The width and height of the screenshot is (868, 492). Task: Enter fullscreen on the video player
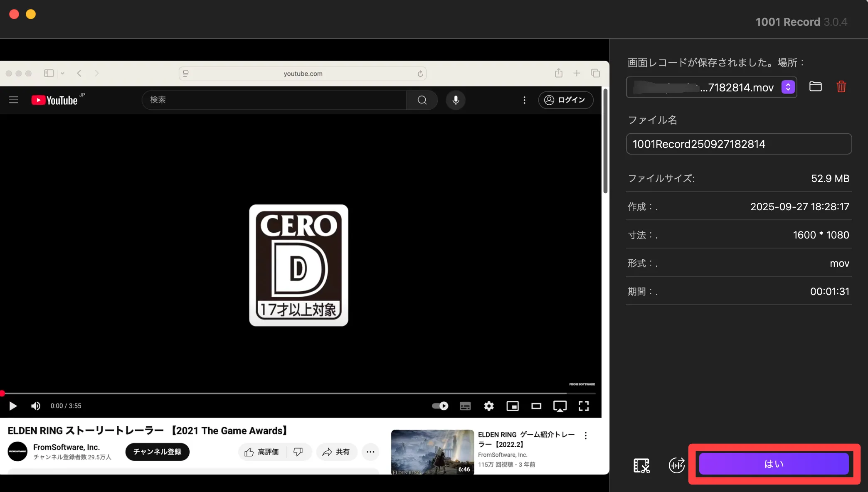pos(584,406)
